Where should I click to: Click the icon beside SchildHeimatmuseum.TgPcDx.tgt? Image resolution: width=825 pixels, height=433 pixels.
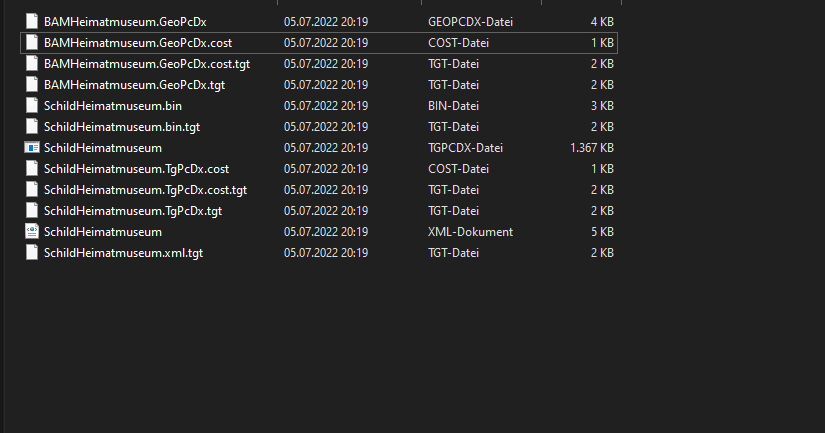tap(32, 210)
